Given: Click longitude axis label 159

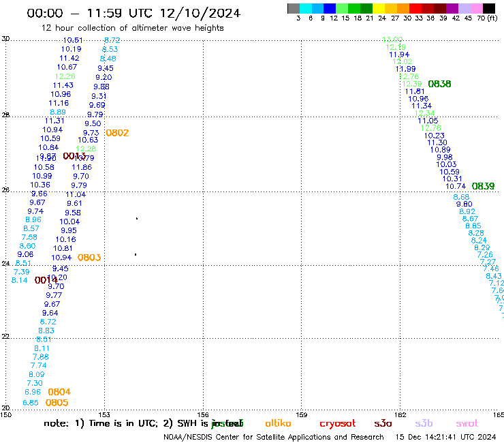Looking at the screenshot, I should (x=301, y=414).
